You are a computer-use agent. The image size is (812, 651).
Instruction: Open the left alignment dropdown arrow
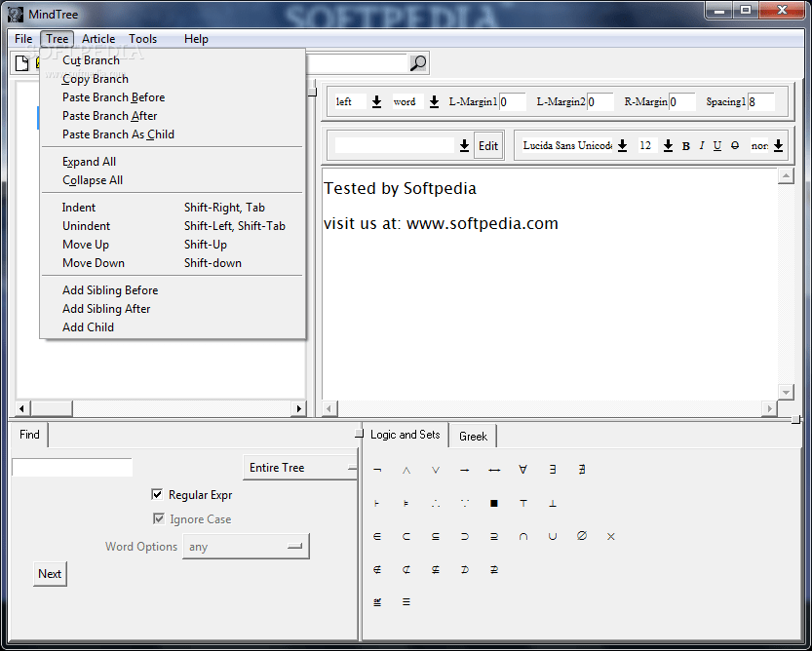click(x=376, y=102)
